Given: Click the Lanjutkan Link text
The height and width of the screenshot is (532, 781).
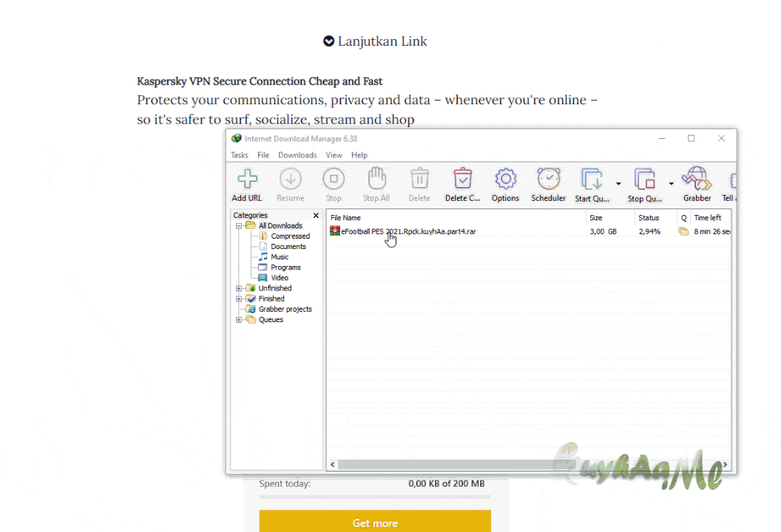Looking at the screenshot, I should click(382, 41).
